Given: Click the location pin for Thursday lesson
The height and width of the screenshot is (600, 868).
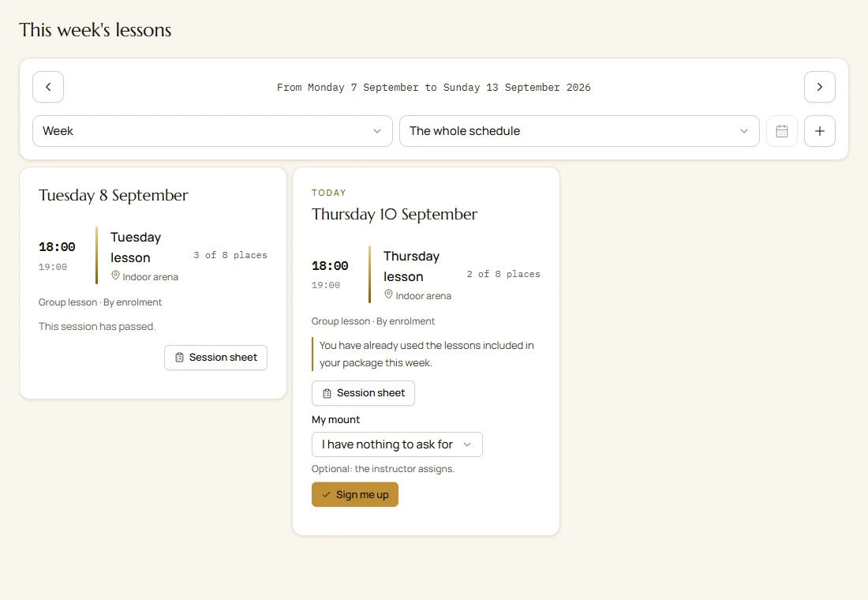Looking at the screenshot, I should click(388, 294).
